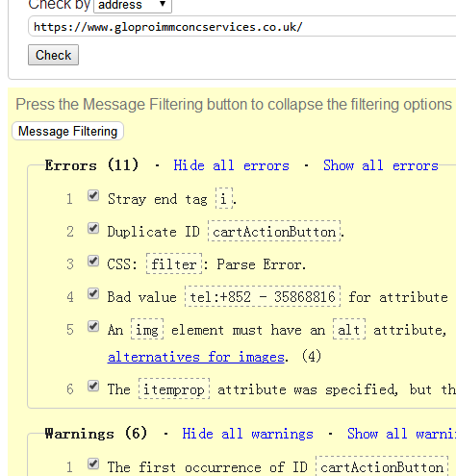Click 'Hide all errors' link
The image size is (456, 476).
(231, 165)
